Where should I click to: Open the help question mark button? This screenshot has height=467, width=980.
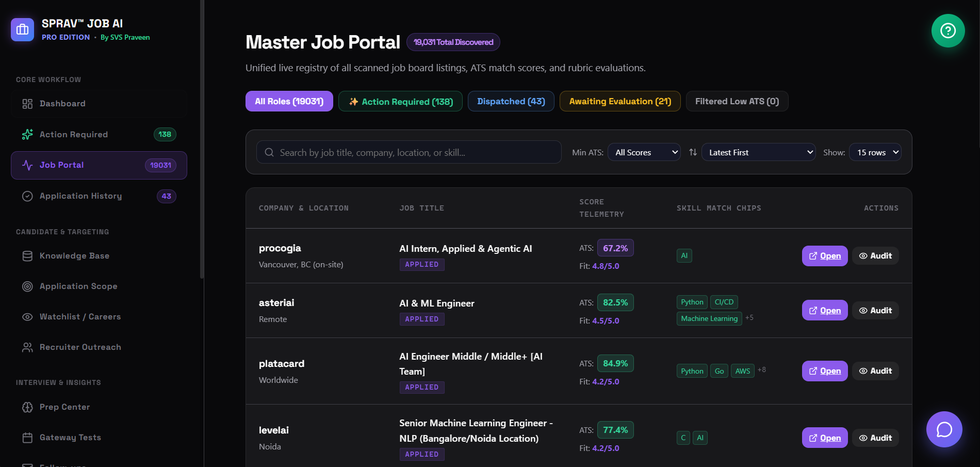point(948,30)
